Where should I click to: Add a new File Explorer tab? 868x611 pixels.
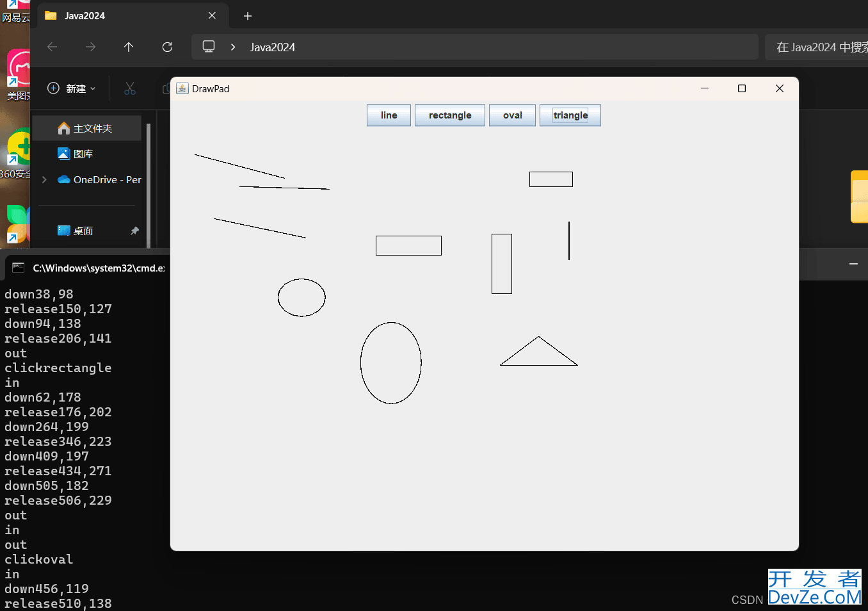(x=248, y=15)
